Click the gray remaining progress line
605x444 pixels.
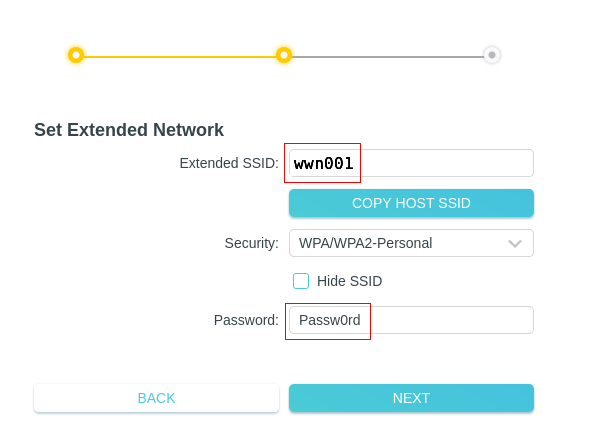click(388, 57)
